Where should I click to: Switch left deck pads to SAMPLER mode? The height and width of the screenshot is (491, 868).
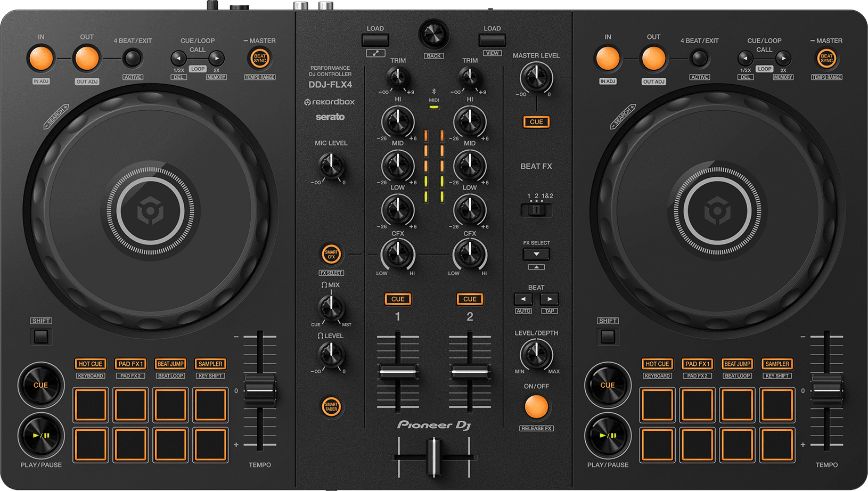coord(210,364)
